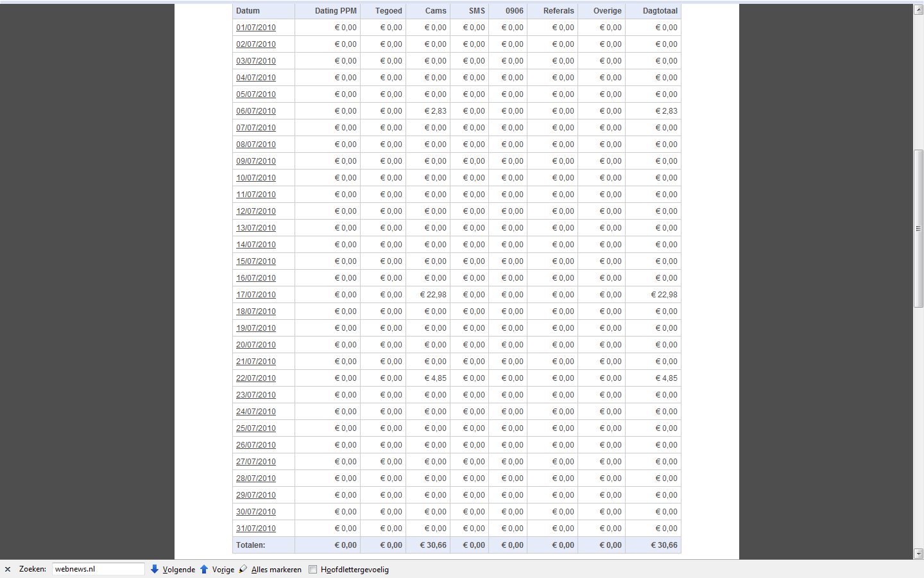Open the 08/07/2010 date link
This screenshot has width=924, height=578.
pyautogui.click(x=256, y=144)
